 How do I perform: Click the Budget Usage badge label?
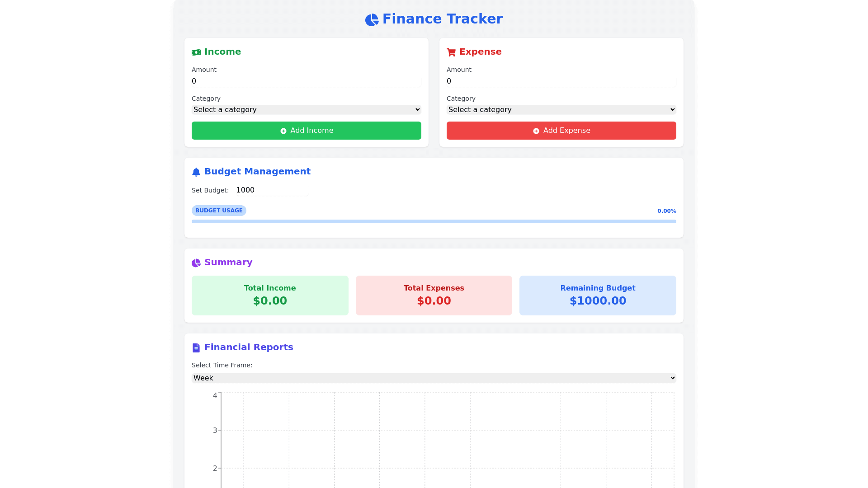[x=219, y=211]
